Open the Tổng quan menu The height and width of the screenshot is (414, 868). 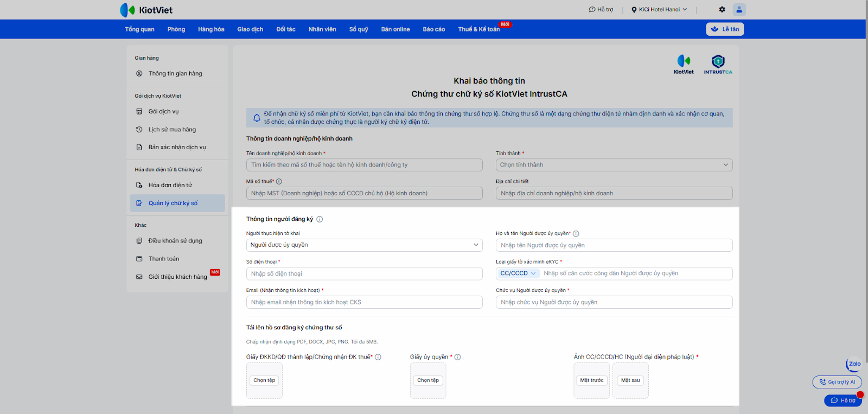[x=139, y=29]
